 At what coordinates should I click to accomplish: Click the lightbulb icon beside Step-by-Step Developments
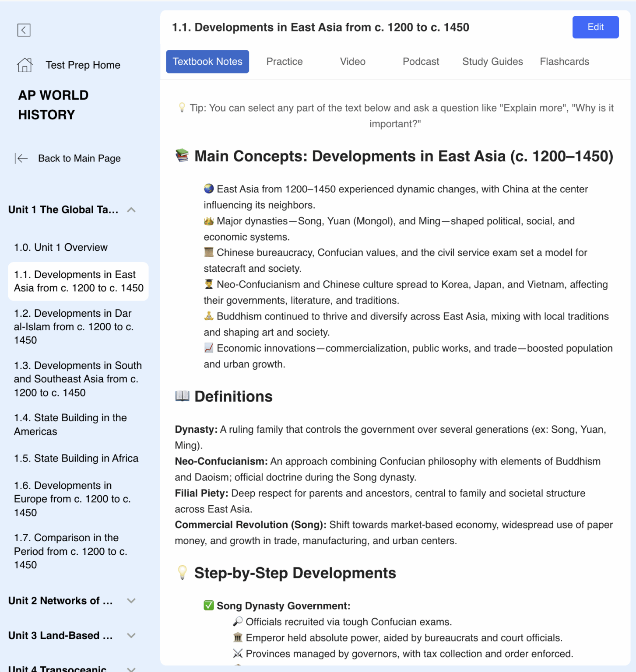tap(182, 573)
